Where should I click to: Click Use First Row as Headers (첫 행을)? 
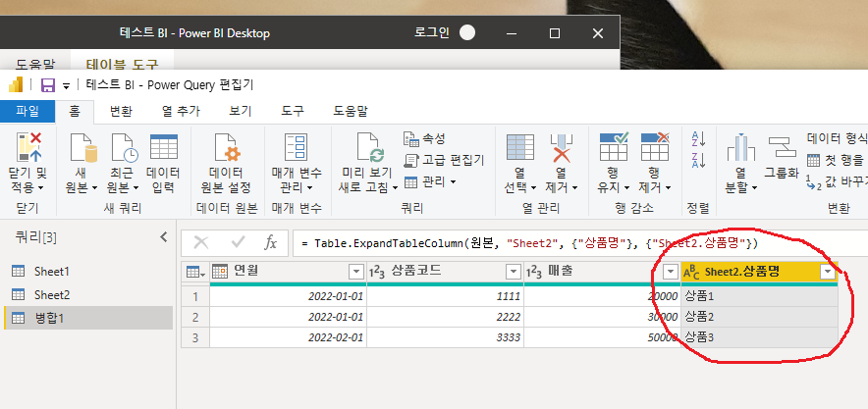[837, 160]
